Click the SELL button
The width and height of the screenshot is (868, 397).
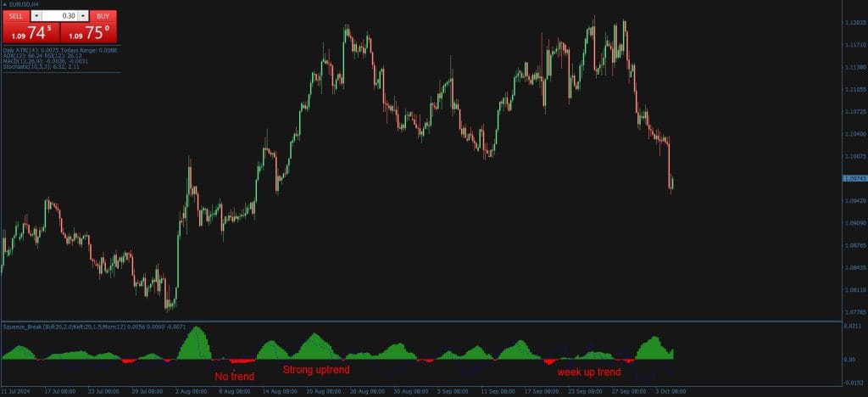tap(16, 16)
